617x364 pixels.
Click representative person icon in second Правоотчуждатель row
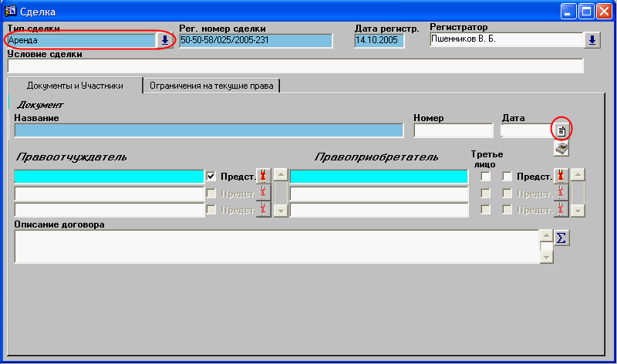(263, 193)
